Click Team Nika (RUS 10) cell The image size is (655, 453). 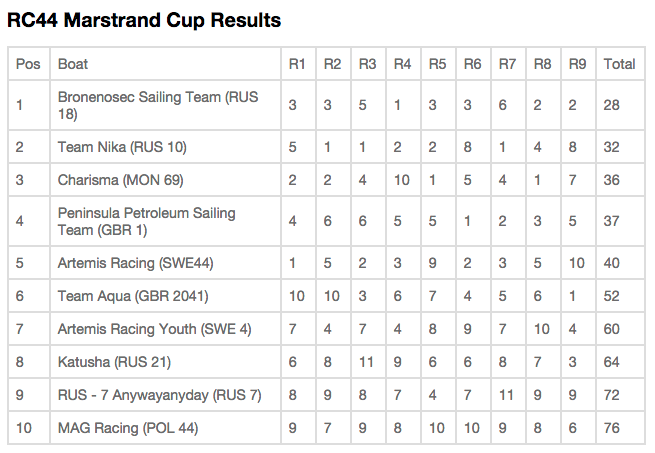point(122,147)
